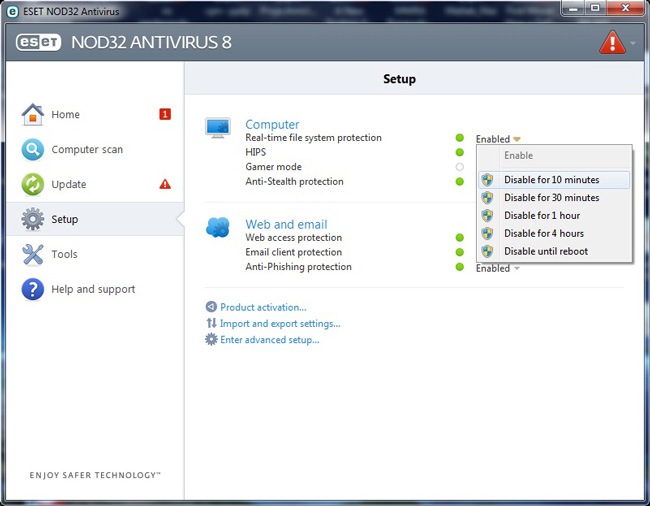Screen dimensions: 650x506
Task: Click the Home house icon
Action: click(33, 114)
